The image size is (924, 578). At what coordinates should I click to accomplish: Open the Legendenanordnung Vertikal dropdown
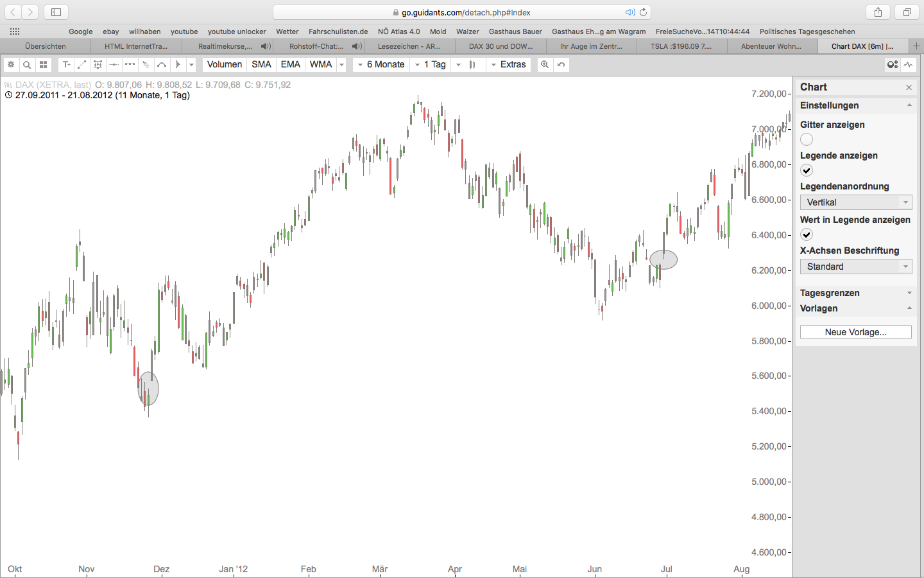click(856, 202)
